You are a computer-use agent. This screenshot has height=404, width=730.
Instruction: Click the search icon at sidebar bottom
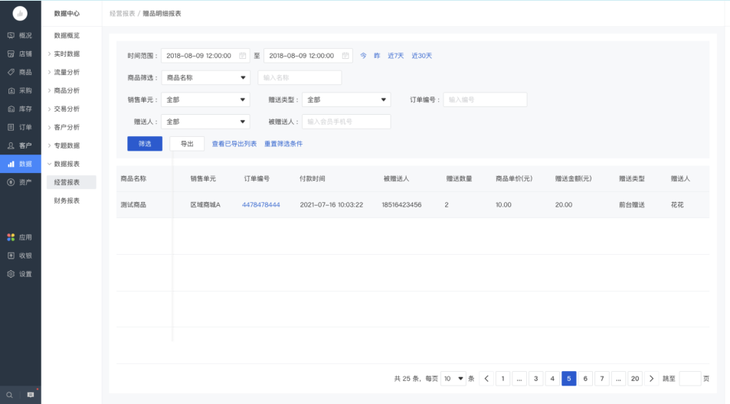9,395
